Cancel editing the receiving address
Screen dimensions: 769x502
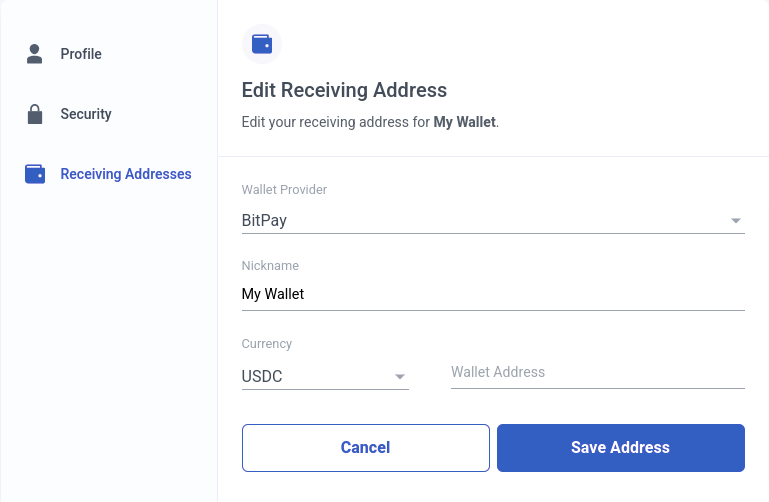click(366, 448)
